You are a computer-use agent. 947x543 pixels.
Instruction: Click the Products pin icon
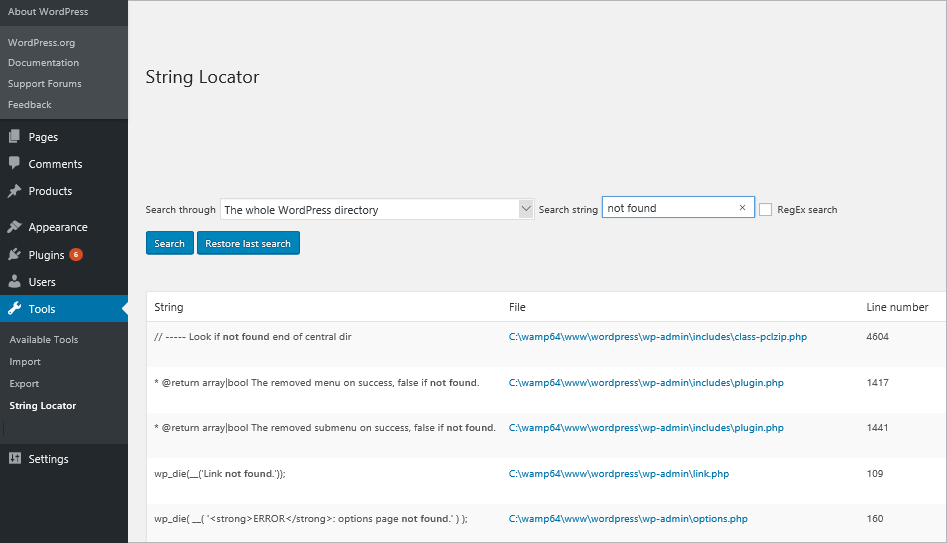click(14, 191)
